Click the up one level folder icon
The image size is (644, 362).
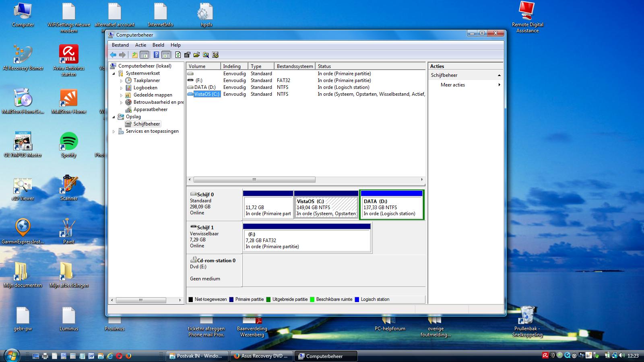(x=134, y=55)
